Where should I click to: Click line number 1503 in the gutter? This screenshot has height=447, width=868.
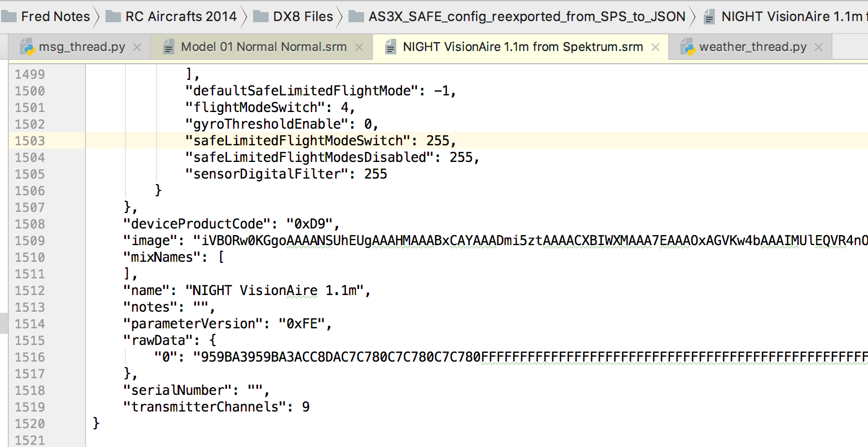(x=30, y=141)
